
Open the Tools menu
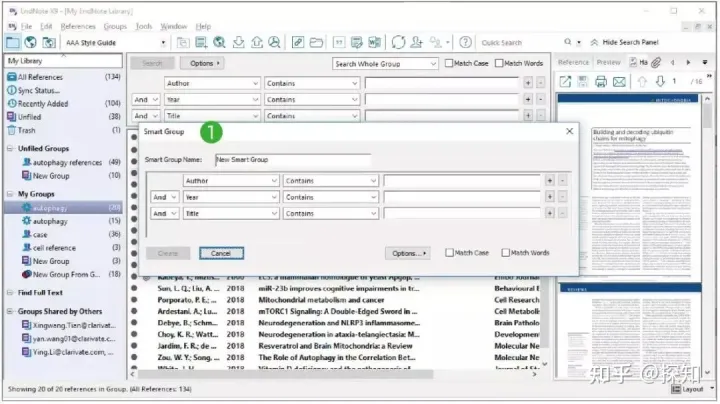(x=144, y=26)
